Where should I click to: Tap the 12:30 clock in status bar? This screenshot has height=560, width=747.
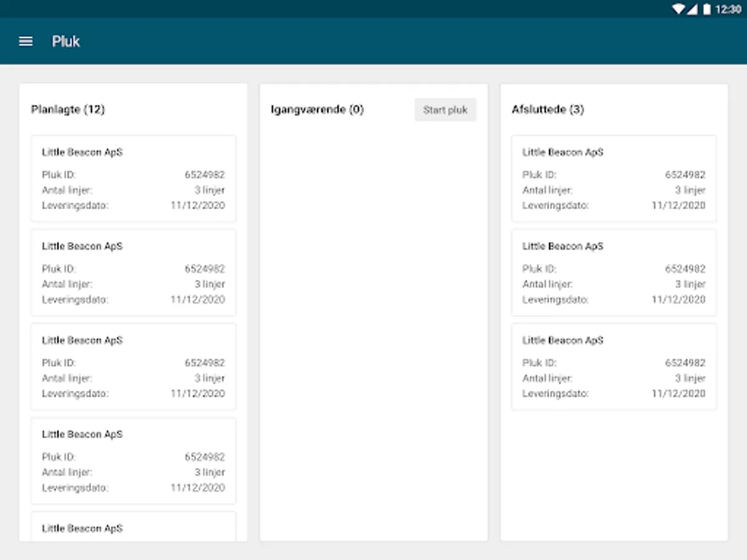click(x=728, y=9)
